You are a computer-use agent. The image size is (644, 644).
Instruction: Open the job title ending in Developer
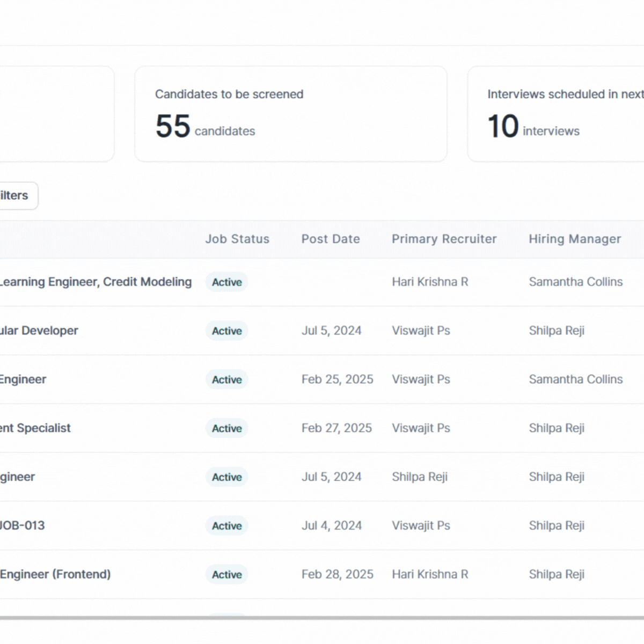[39, 331]
